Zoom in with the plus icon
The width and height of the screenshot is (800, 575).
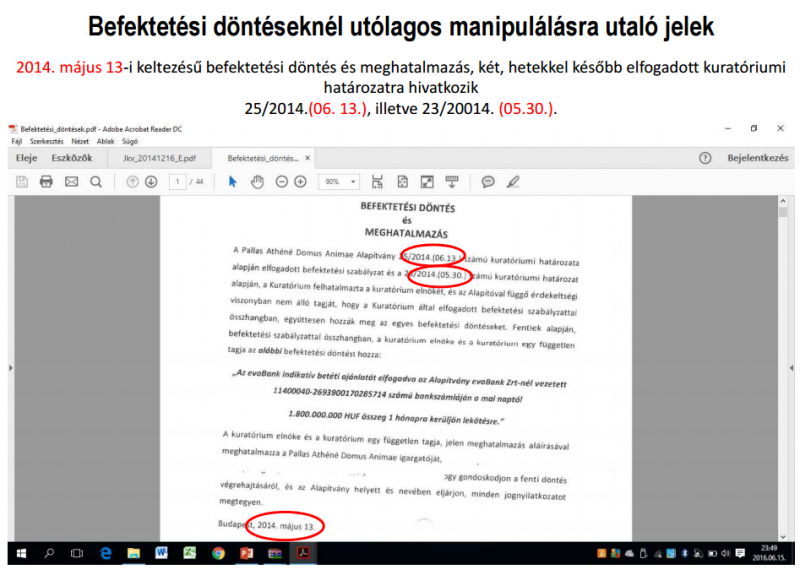pos(301,182)
